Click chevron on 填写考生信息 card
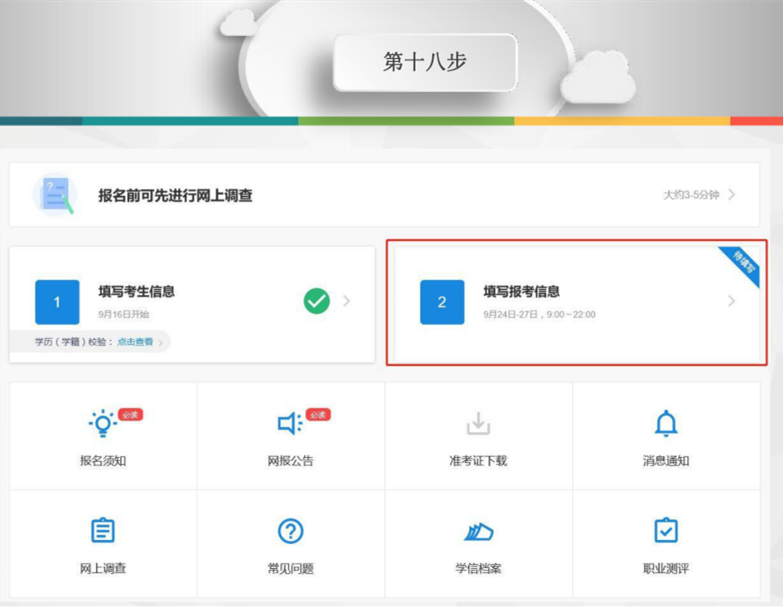This screenshot has width=783, height=607. [347, 300]
